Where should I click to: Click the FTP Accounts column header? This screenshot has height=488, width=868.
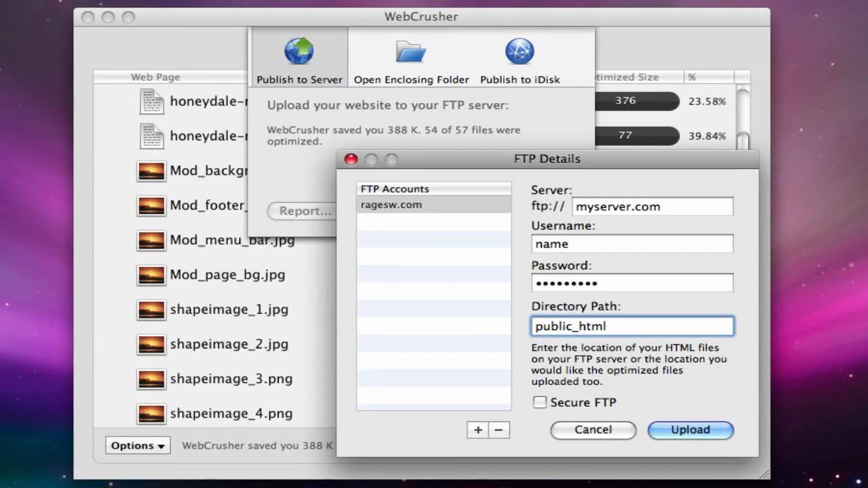pyautogui.click(x=434, y=188)
